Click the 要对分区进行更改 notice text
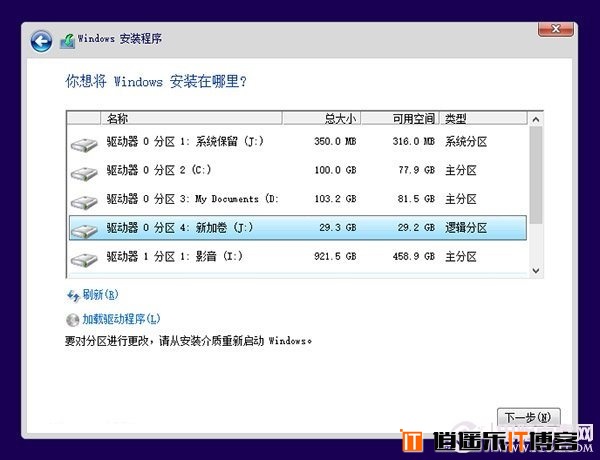Image resolution: width=600 pixels, height=460 pixels. coord(188,341)
